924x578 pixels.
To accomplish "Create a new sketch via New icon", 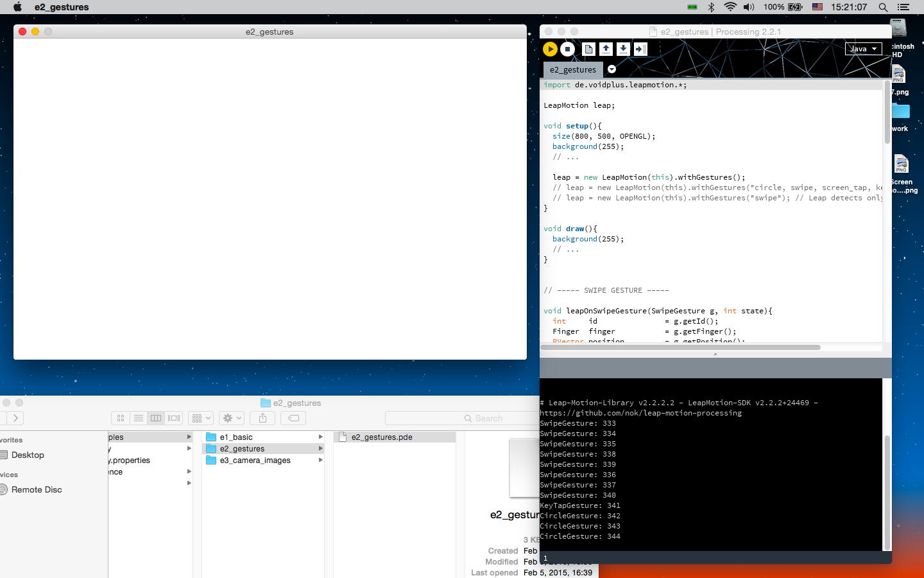I will tap(588, 49).
